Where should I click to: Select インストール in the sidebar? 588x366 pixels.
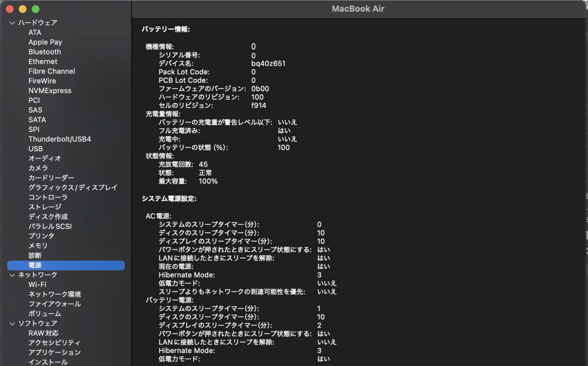[48, 362]
